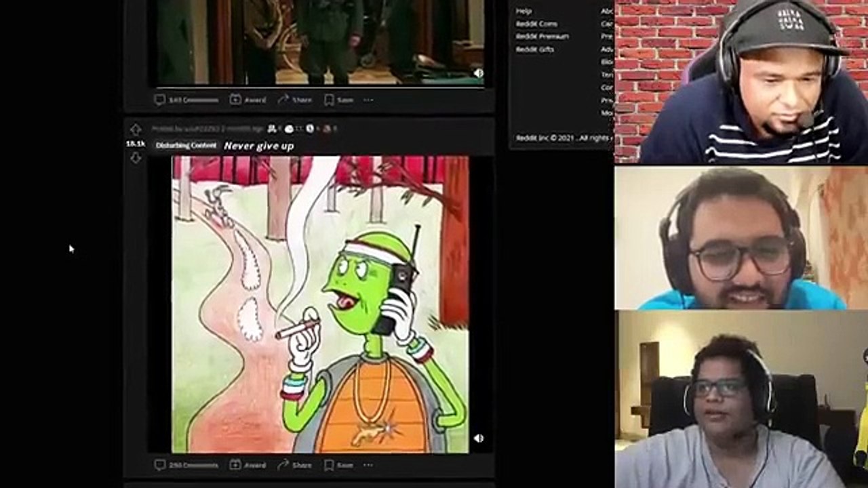868x488 pixels.
Task: Toggle sound on the cartoon turtle video
Action: [x=478, y=439]
